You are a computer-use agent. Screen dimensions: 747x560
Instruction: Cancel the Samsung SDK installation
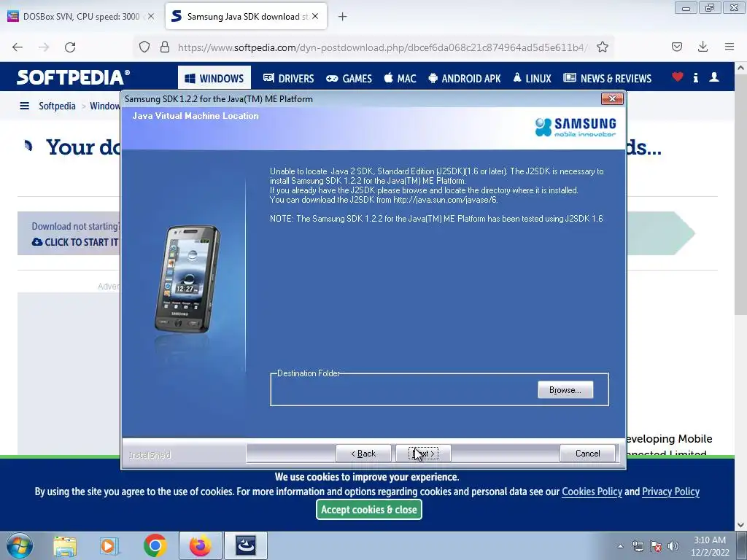pyautogui.click(x=588, y=454)
